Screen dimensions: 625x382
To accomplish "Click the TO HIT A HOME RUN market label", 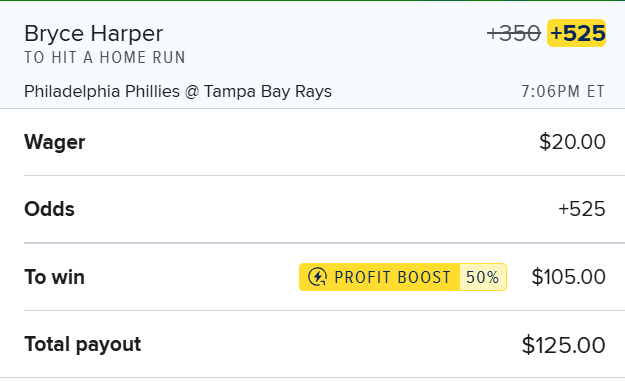I will (x=105, y=57).
